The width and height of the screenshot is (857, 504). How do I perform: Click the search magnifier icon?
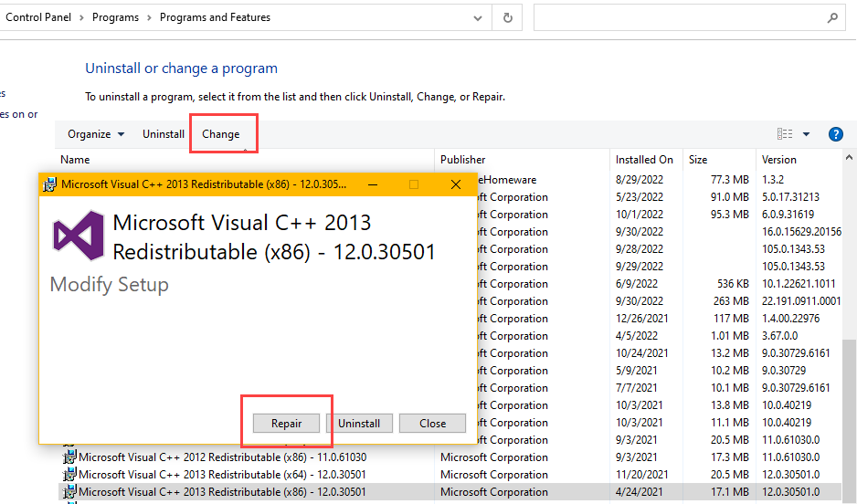[x=832, y=18]
